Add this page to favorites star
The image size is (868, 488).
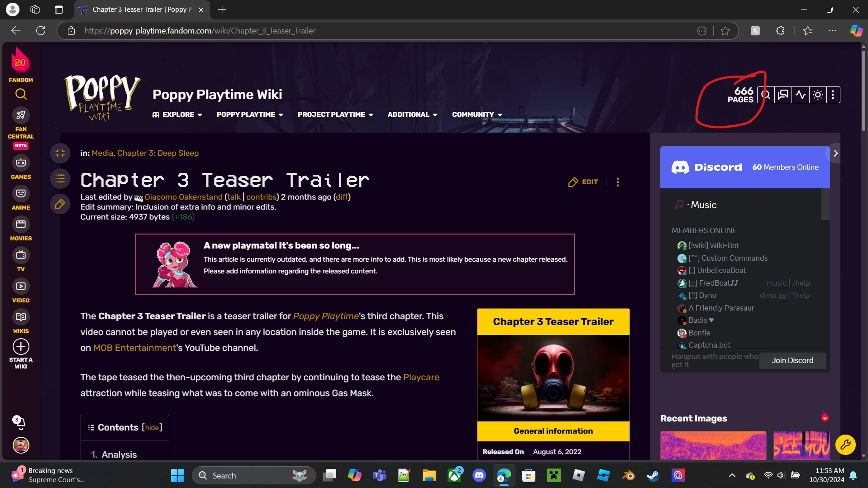pyautogui.click(x=725, y=31)
